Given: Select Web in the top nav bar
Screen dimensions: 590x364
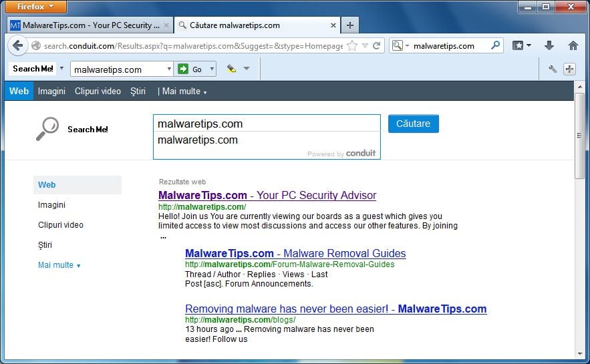Looking at the screenshot, I should pyautogui.click(x=19, y=91).
